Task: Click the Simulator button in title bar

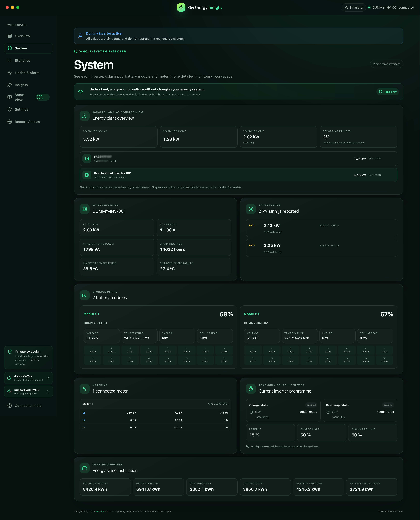Action: [354, 8]
